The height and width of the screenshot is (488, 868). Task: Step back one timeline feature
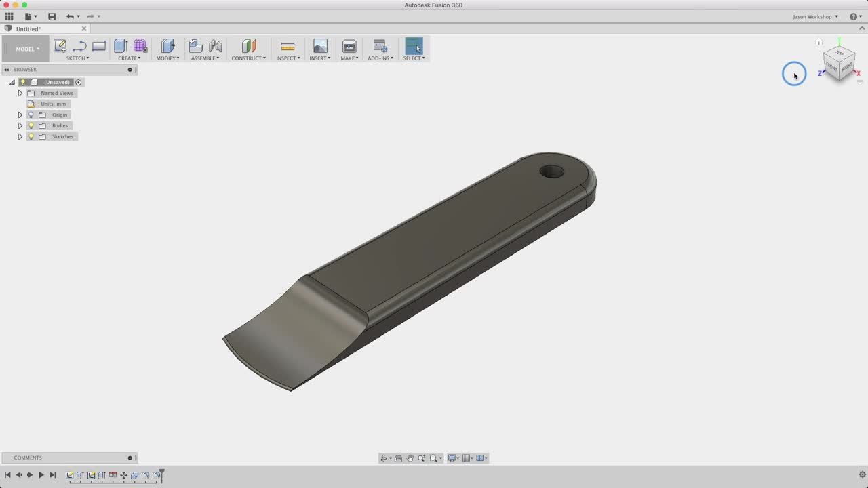tap(19, 475)
